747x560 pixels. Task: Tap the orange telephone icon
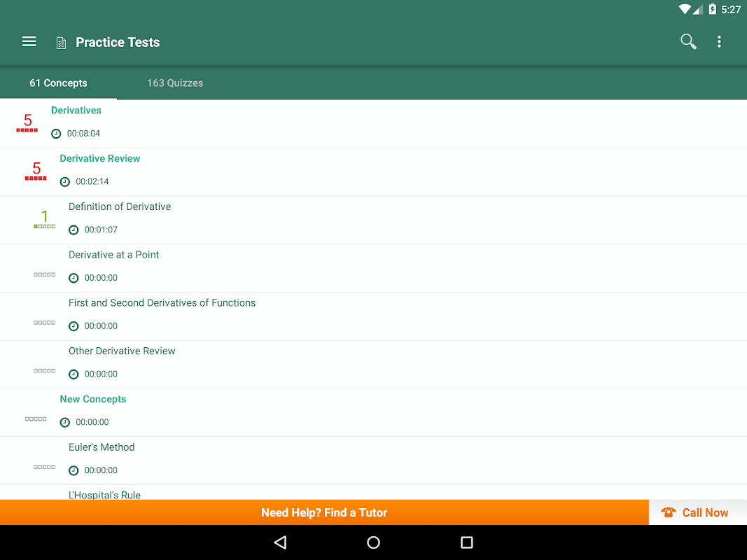[x=669, y=512]
